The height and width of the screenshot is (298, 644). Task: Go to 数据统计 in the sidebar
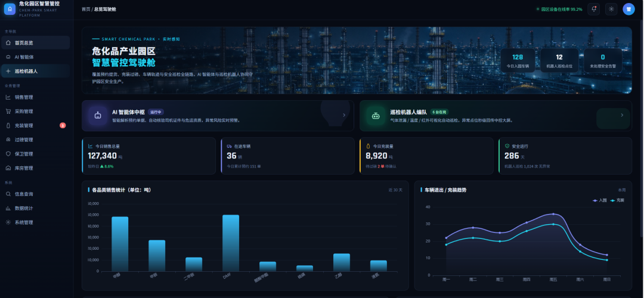point(35,208)
